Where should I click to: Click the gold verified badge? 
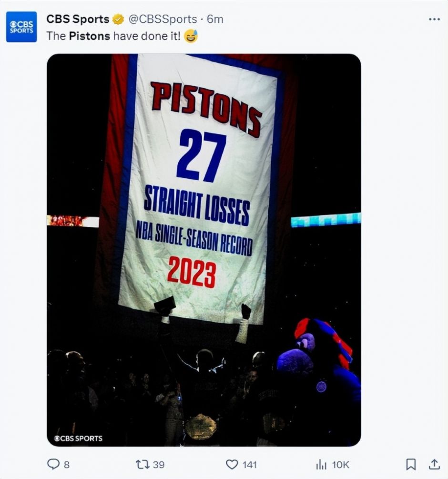point(118,20)
